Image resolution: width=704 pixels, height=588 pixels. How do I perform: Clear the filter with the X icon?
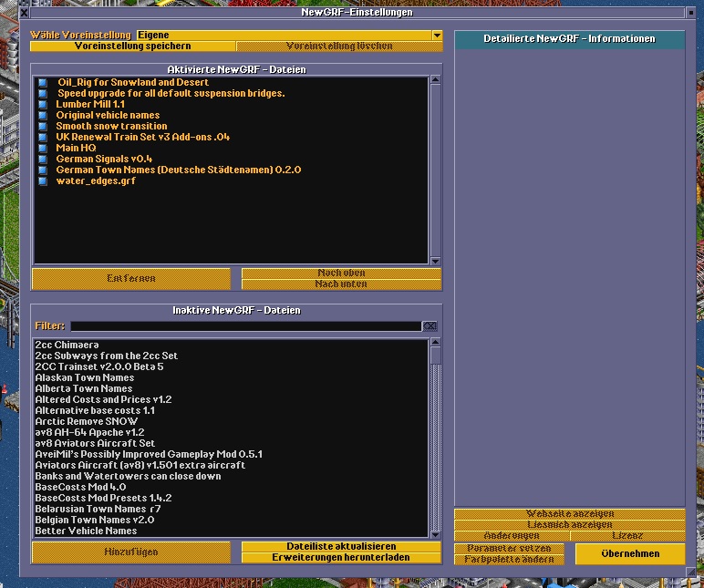tap(430, 325)
